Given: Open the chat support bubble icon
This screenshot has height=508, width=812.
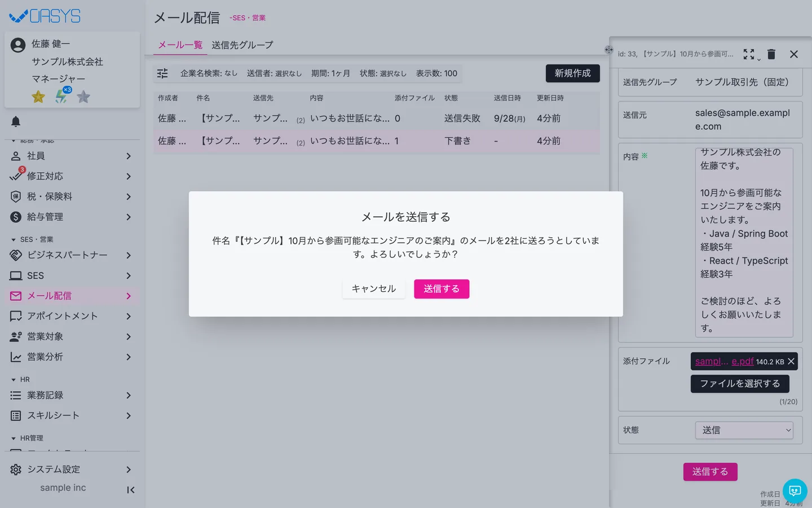Looking at the screenshot, I should pos(795,491).
